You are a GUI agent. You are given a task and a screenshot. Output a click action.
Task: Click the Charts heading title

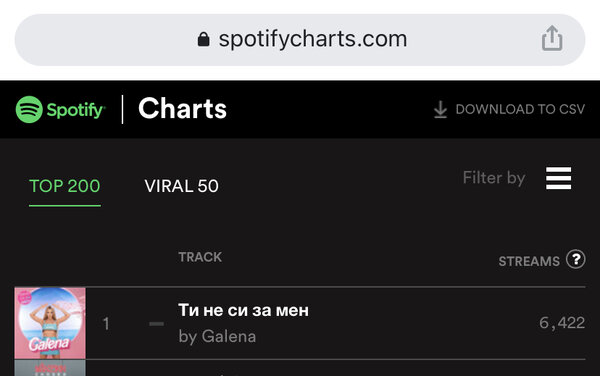coord(183,109)
